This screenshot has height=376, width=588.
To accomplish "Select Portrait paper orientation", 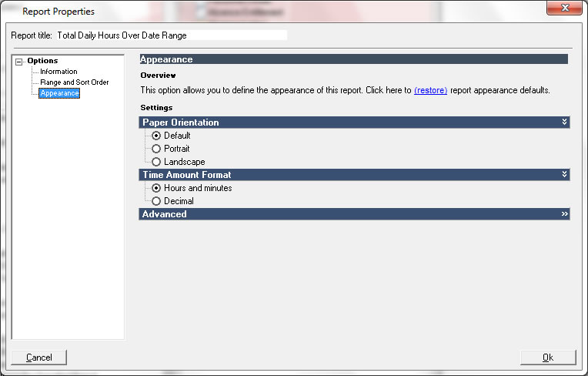I will pos(156,149).
